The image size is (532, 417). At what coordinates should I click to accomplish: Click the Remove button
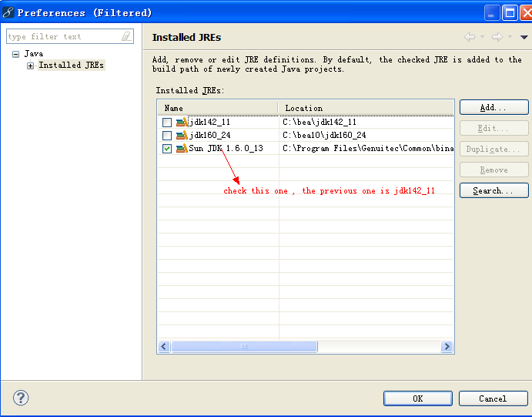tap(494, 170)
